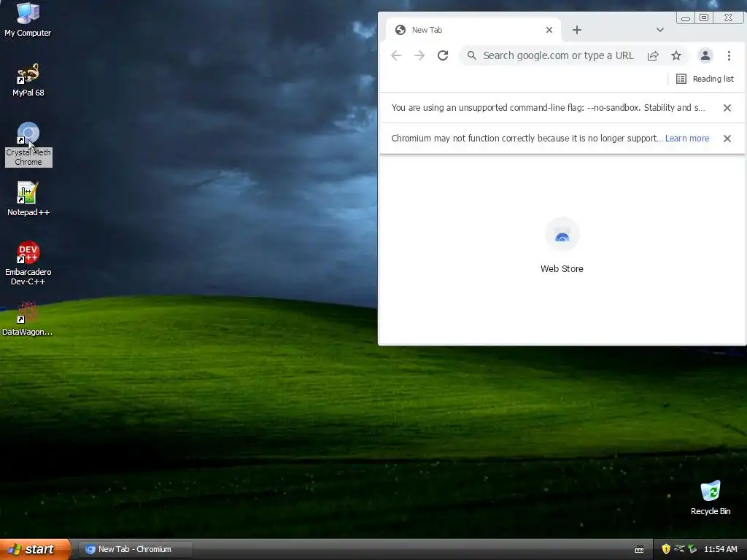Follow the Learn more link
The width and height of the screenshot is (747, 560).
pyautogui.click(x=687, y=139)
